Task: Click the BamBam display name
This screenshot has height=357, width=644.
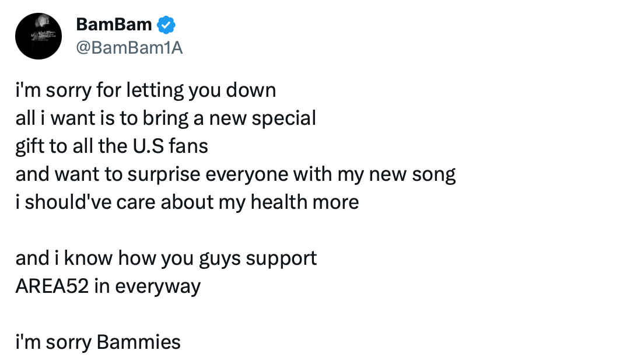Action: click(114, 24)
